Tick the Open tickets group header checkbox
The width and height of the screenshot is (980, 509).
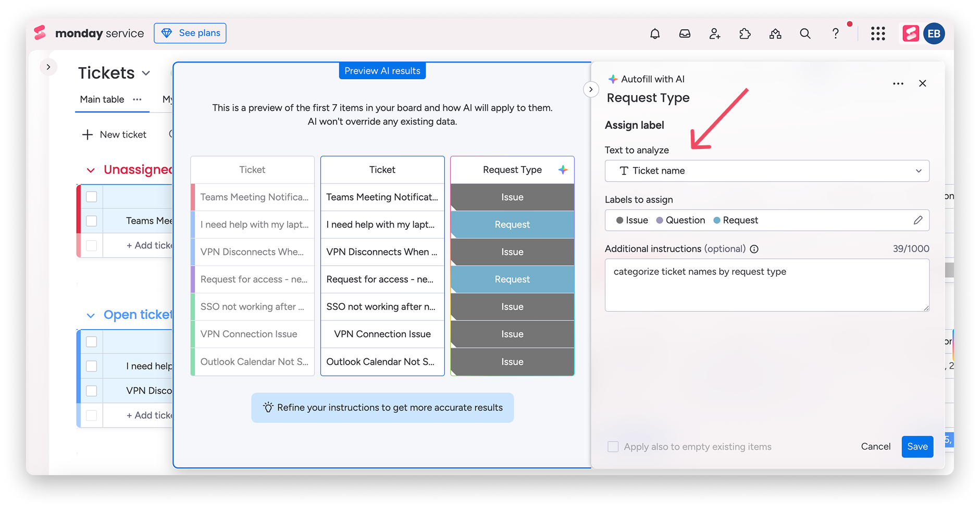[x=92, y=342]
